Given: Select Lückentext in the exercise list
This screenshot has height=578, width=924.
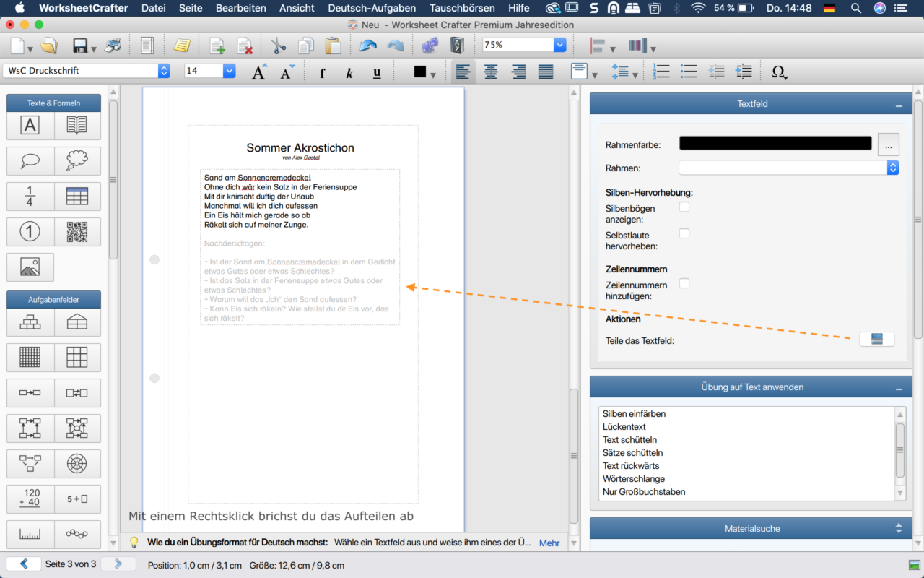Looking at the screenshot, I should [625, 427].
